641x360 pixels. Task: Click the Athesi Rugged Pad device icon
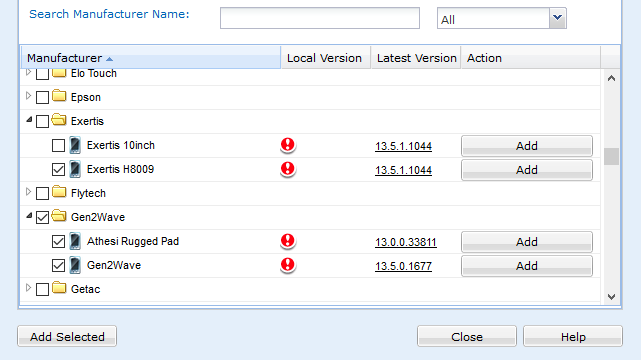point(75,241)
